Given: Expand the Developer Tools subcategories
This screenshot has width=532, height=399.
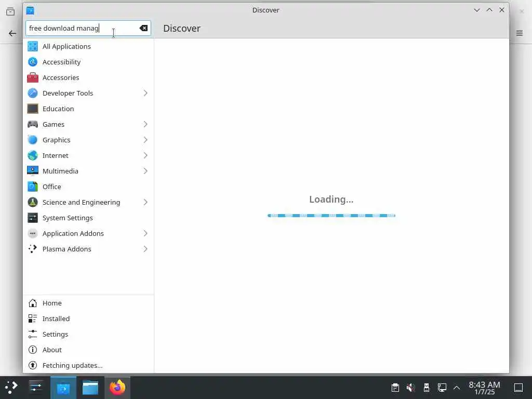Looking at the screenshot, I should click(x=145, y=93).
